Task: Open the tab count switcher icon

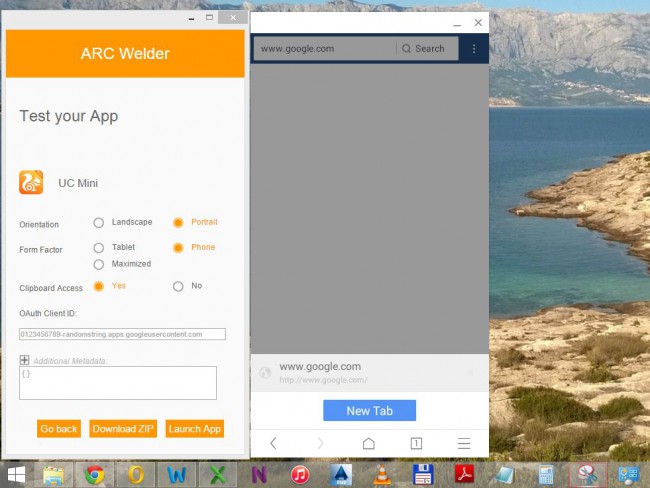Action: point(416,443)
